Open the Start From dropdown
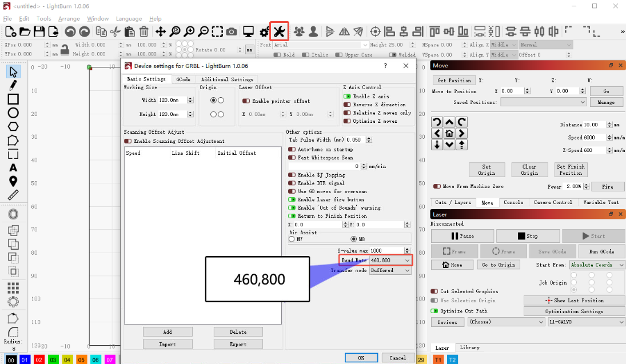This screenshot has width=626, height=364. pyautogui.click(x=597, y=265)
